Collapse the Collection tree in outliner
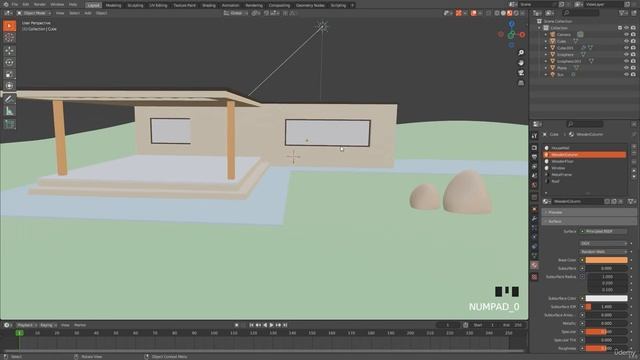 click(x=540, y=28)
